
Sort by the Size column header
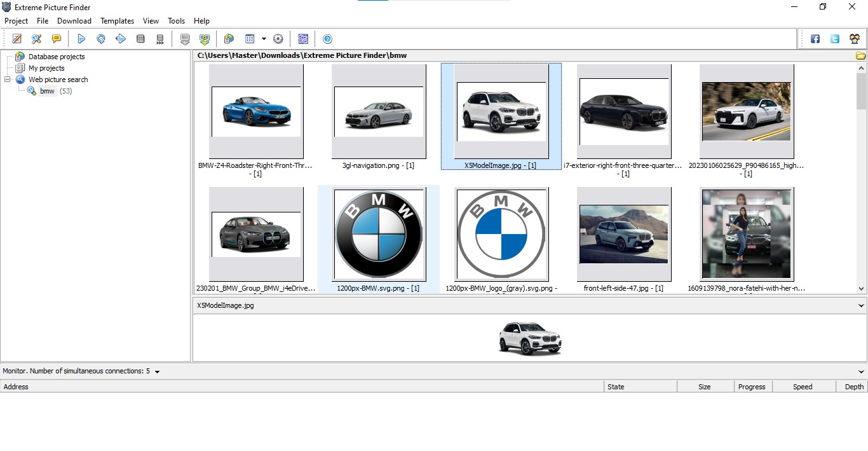pos(706,387)
